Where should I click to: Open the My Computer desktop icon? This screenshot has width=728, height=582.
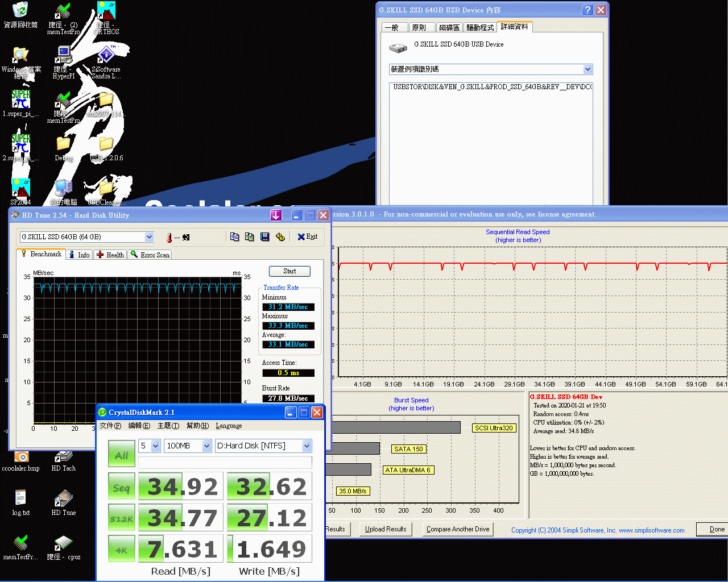[x=63, y=188]
